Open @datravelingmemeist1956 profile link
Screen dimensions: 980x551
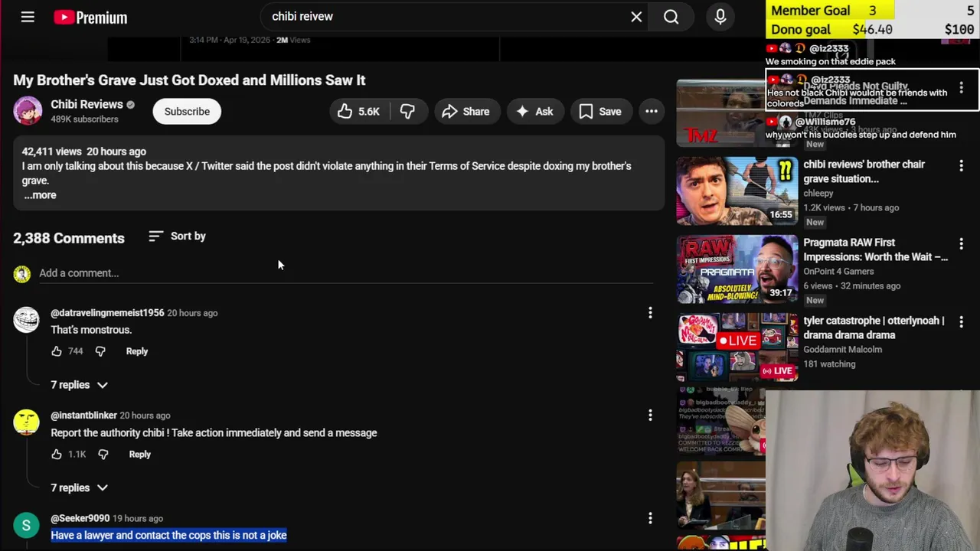(x=107, y=313)
